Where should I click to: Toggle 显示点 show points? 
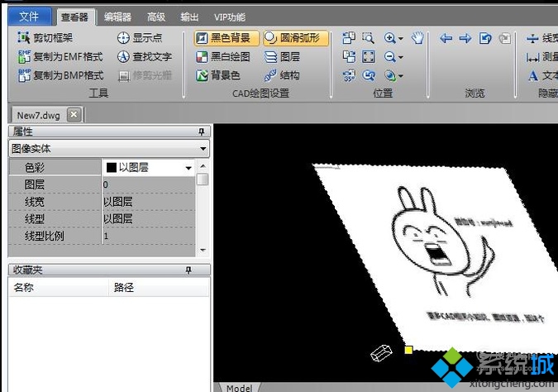(x=140, y=38)
